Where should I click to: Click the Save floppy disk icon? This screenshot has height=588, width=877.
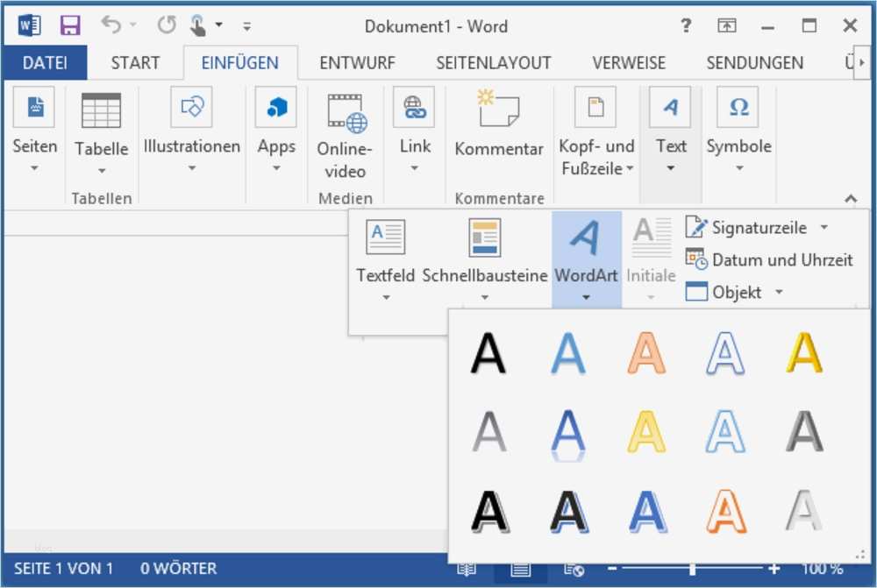tap(70, 25)
